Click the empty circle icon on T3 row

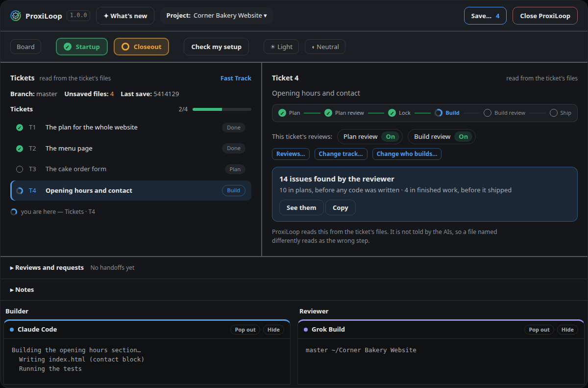pyautogui.click(x=20, y=169)
